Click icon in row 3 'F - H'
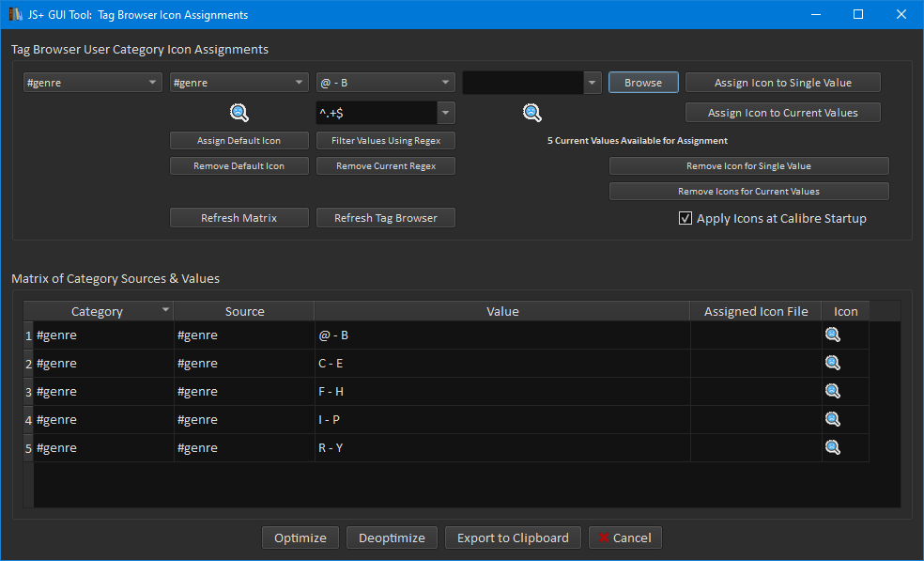Screen dimensions: 924x561 point(833,391)
